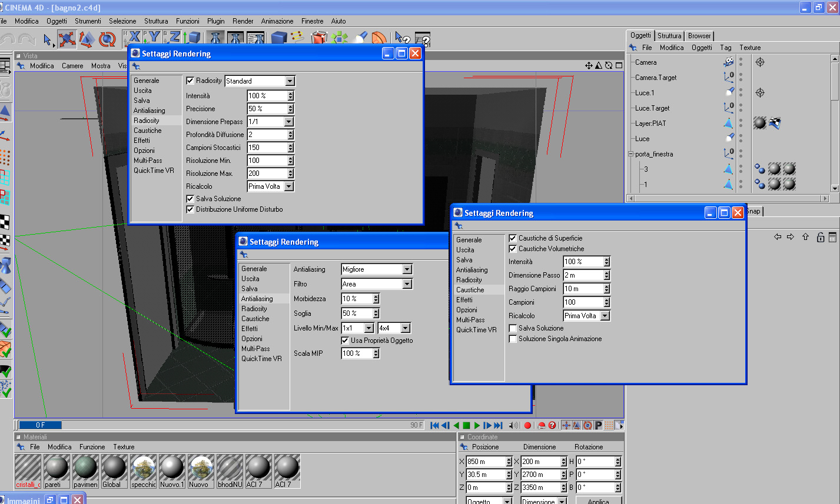Screen dimensions: 840x504
Task: Collapse the porta_finestra tree node
Action: tap(630, 154)
